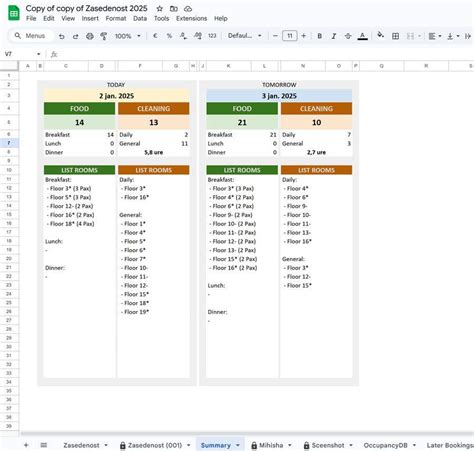Decrease decimal places

pyautogui.click(x=183, y=36)
